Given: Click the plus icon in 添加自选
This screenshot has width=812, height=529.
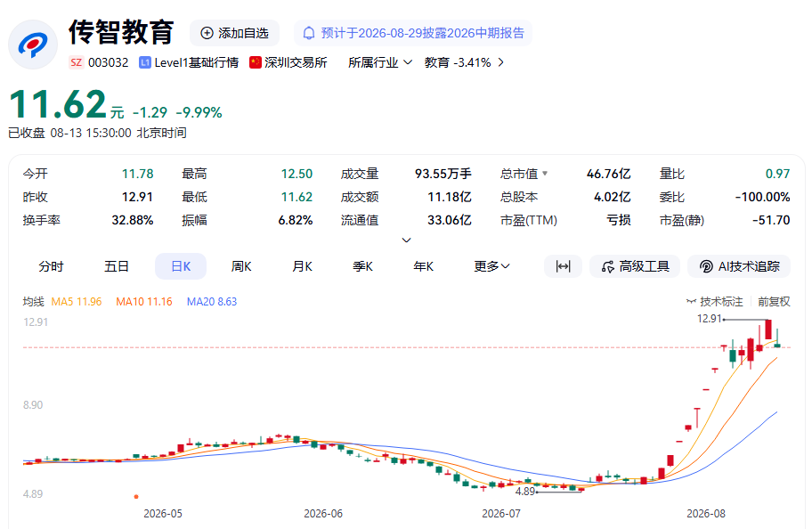Looking at the screenshot, I should 207,33.
